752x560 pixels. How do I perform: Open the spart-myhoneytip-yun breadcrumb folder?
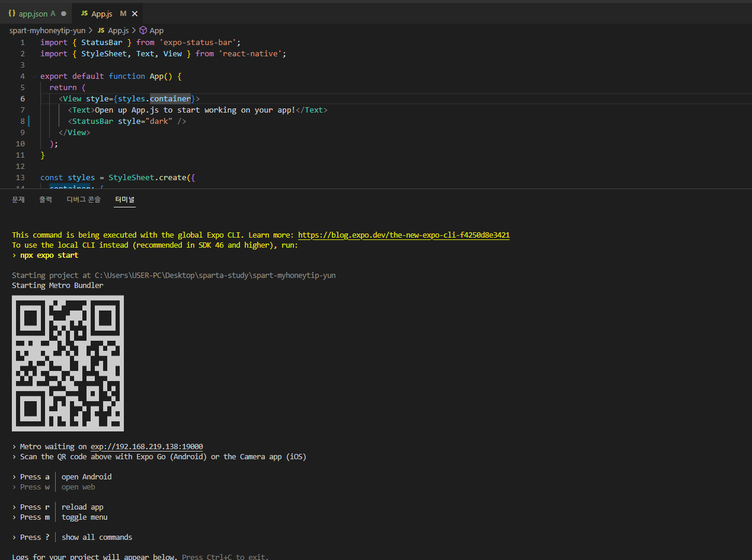tap(47, 30)
